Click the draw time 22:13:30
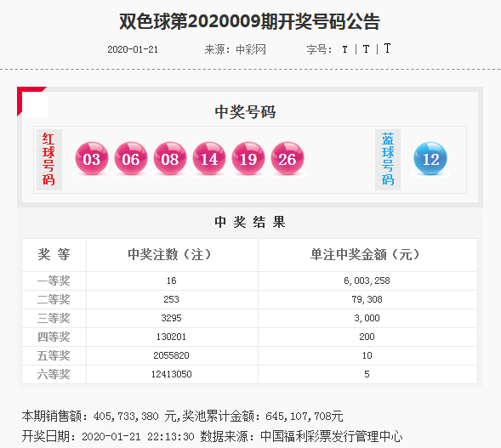This screenshot has width=501, height=448. [171, 436]
